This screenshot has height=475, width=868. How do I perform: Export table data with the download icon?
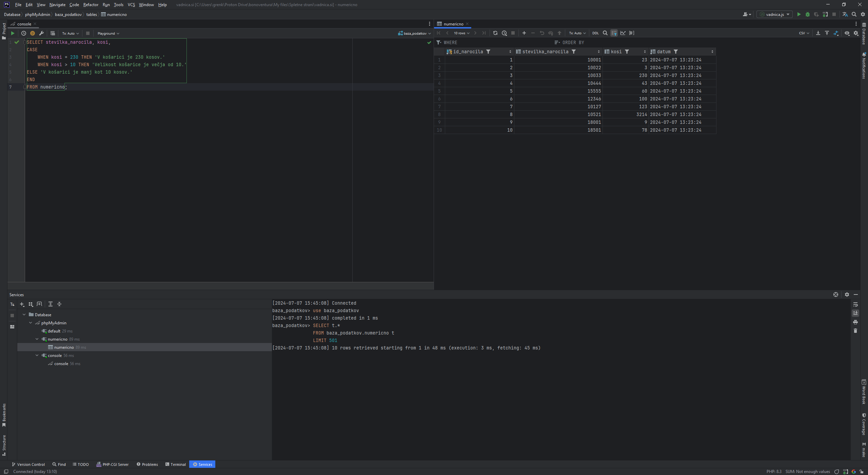(x=818, y=33)
